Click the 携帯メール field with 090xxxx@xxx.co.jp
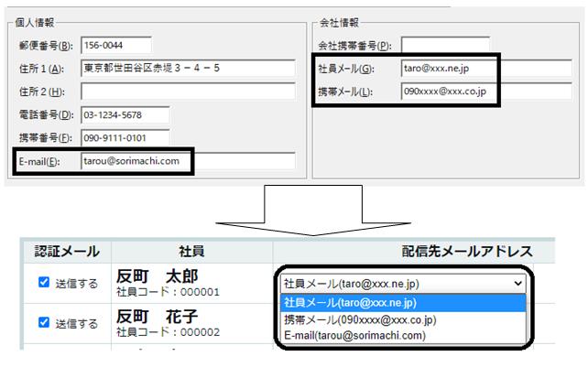This screenshot has height=367, width=588. [486, 92]
